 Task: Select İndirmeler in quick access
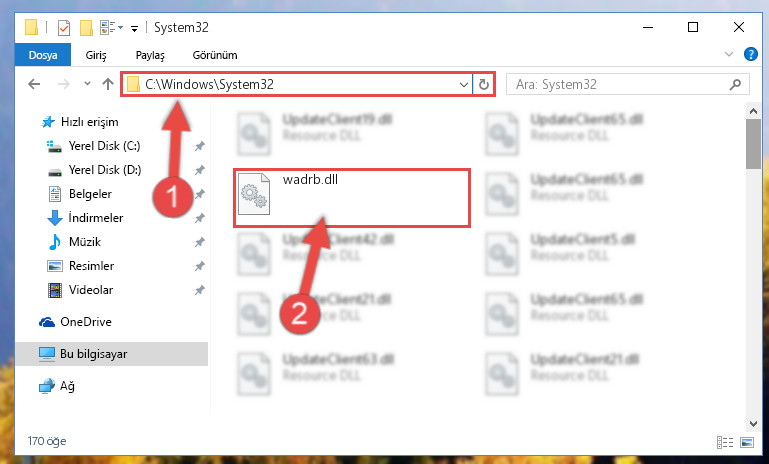pos(96,218)
